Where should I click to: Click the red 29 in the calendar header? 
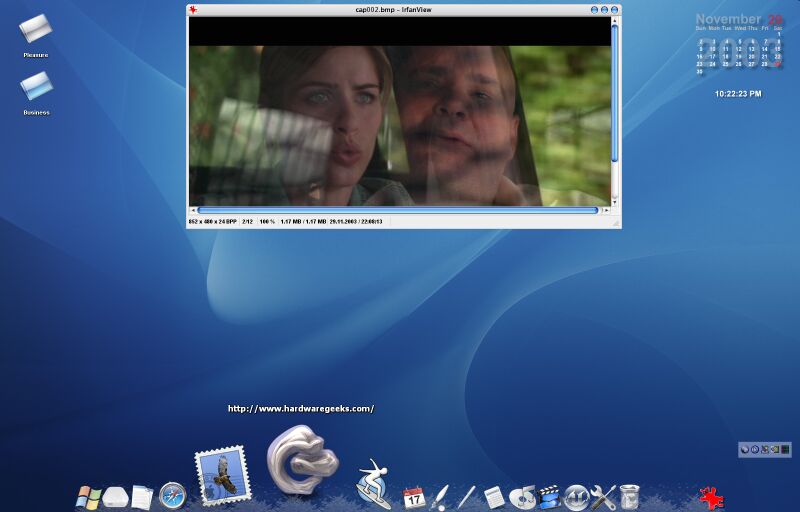pos(775,19)
